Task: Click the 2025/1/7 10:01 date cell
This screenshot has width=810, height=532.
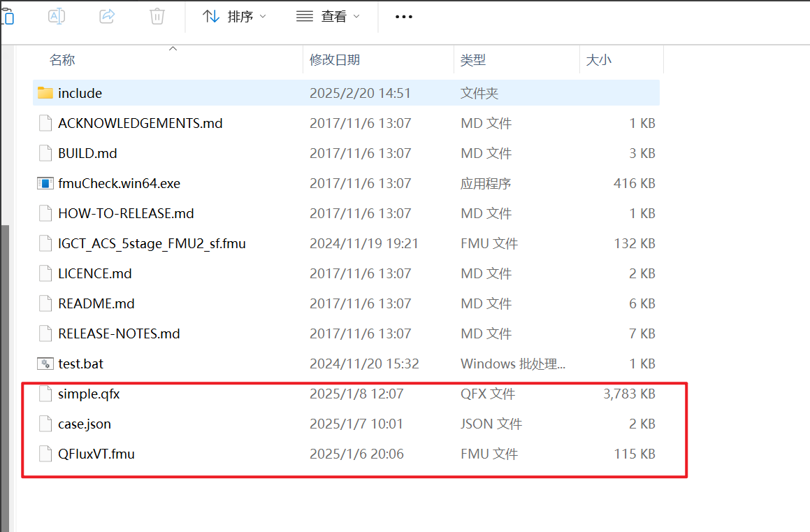Action: pyautogui.click(x=356, y=424)
